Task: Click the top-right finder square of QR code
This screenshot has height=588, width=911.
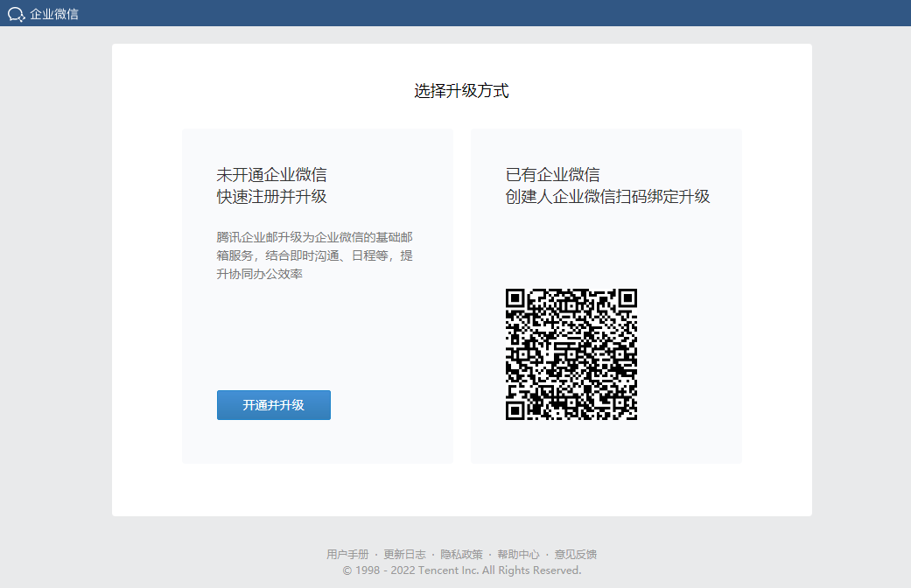Action: coord(626,299)
